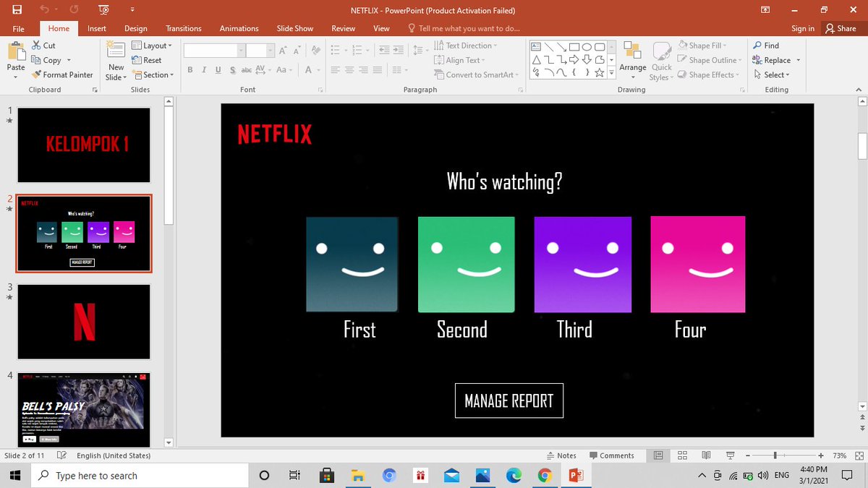The image size is (868, 488).
Task: Toggle Bold formatting
Action: pos(190,69)
